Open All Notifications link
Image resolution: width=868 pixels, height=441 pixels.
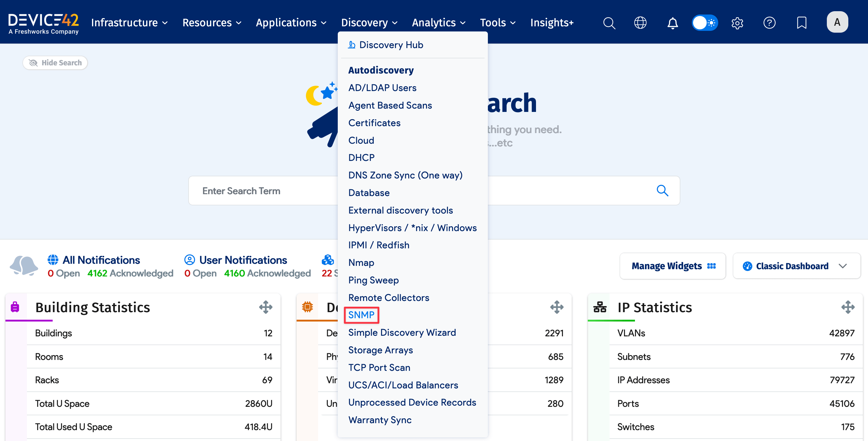(101, 260)
